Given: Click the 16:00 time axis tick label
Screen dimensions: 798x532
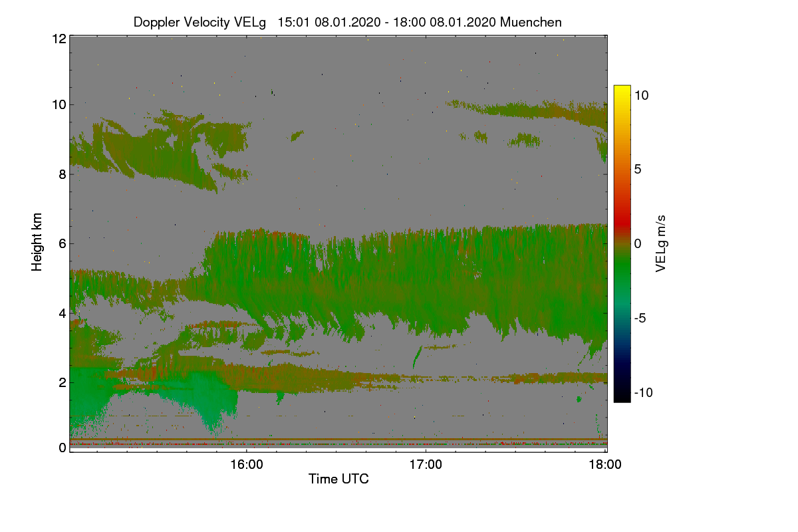Looking at the screenshot, I should pos(246,465).
